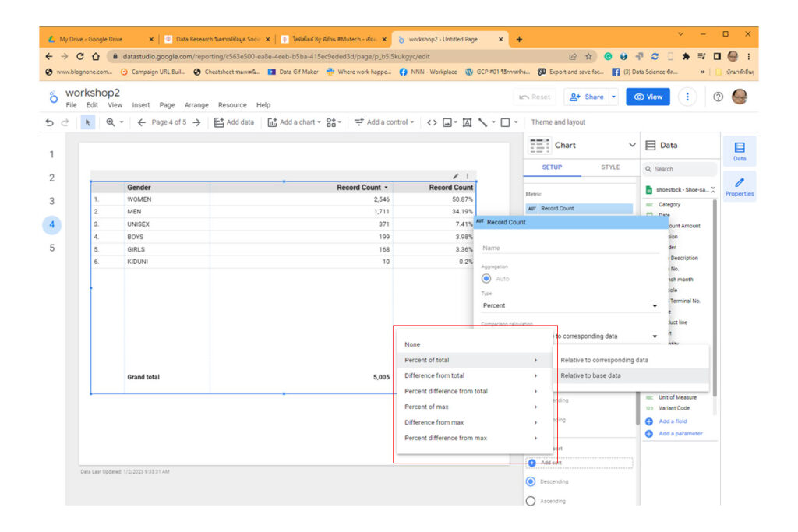Switch to the STYLE tab
This screenshot has height=532, width=798.
tap(610, 167)
